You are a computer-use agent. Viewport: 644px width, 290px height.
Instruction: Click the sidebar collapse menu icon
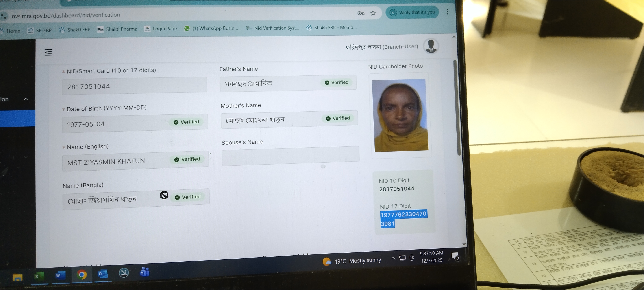48,52
